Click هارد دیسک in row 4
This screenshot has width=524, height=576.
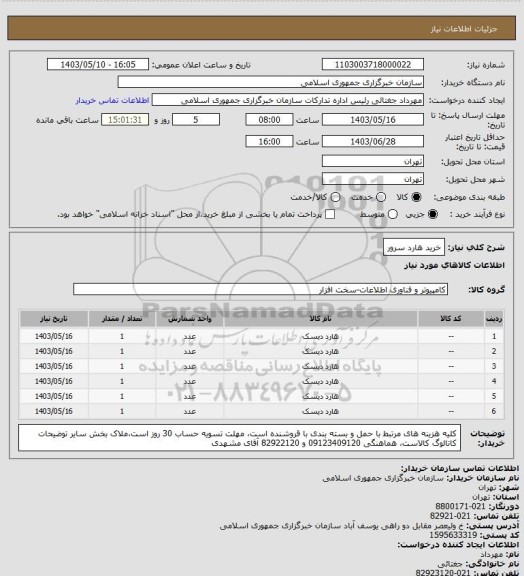[320, 381]
